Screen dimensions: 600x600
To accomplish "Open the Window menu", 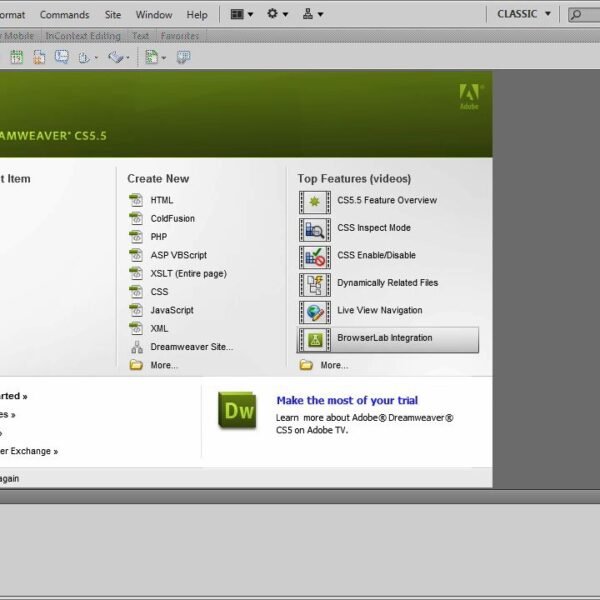I will pyautogui.click(x=154, y=15).
